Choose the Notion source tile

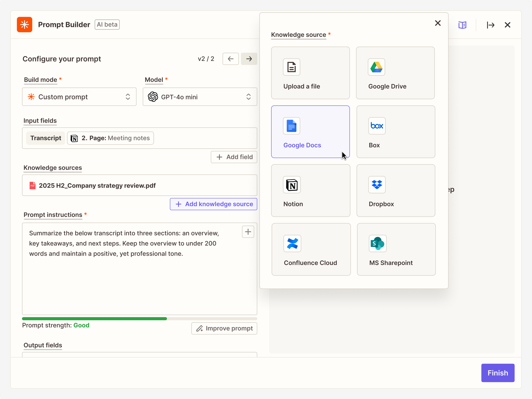(x=310, y=190)
